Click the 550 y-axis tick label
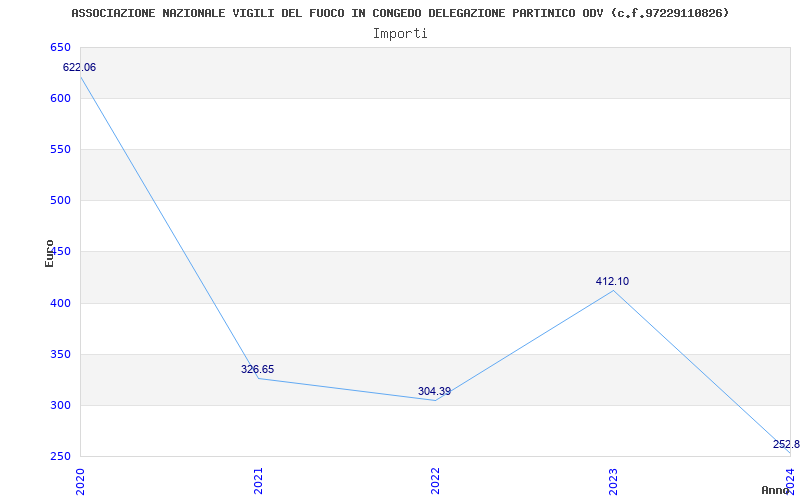The image size is (800, 500). click(60, 149)
